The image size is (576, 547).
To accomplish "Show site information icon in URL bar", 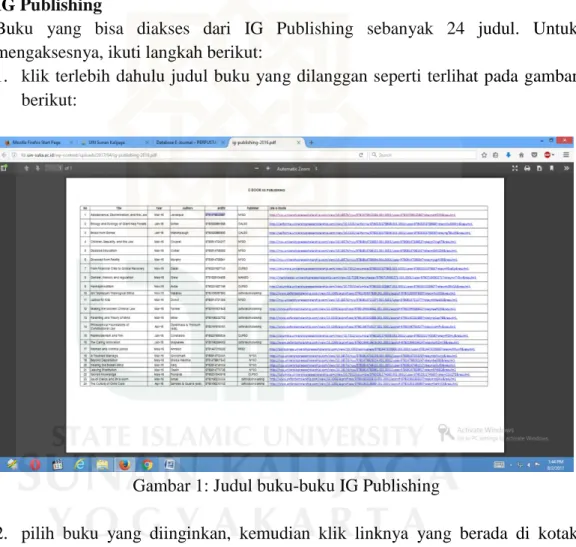I will (x=14, y=155).
